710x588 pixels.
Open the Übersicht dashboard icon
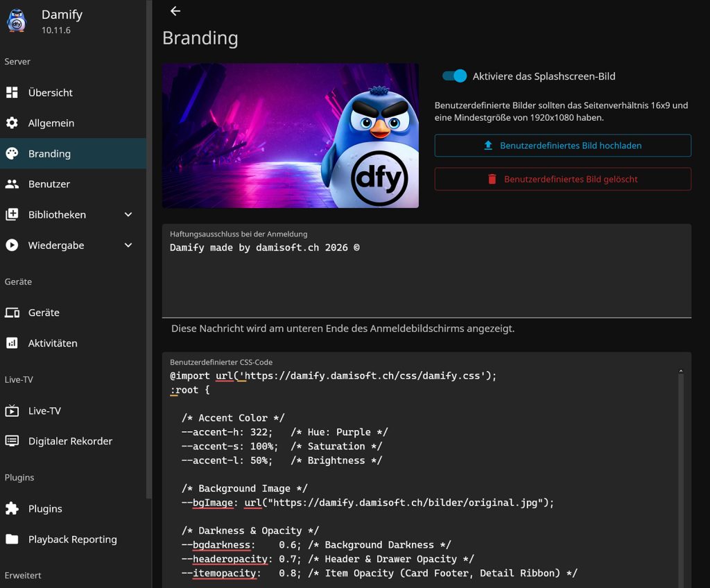pos(12,92)
